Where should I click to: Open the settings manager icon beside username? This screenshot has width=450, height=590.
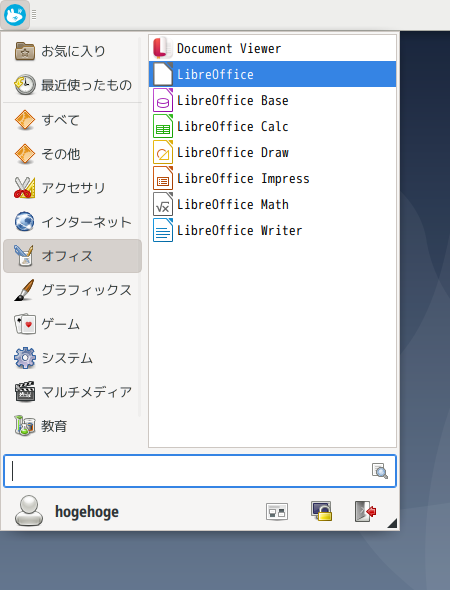point(277,512)
